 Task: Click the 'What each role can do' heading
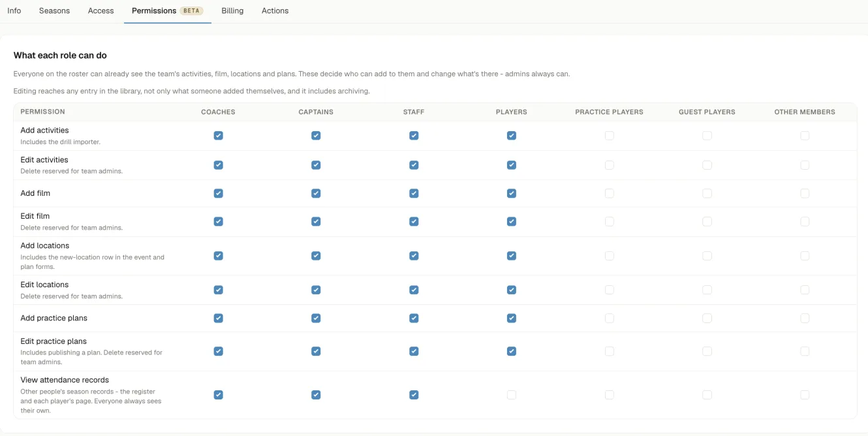(x=60, y=55)
